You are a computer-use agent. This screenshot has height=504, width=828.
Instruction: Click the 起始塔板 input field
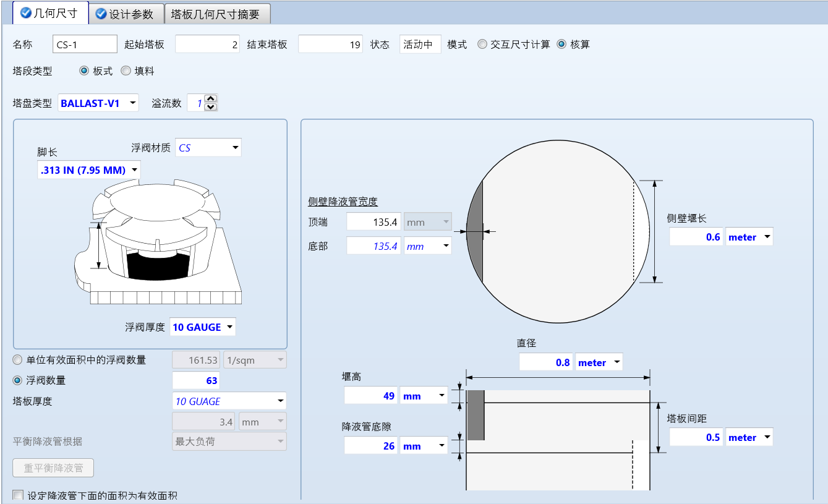point(208,44)
